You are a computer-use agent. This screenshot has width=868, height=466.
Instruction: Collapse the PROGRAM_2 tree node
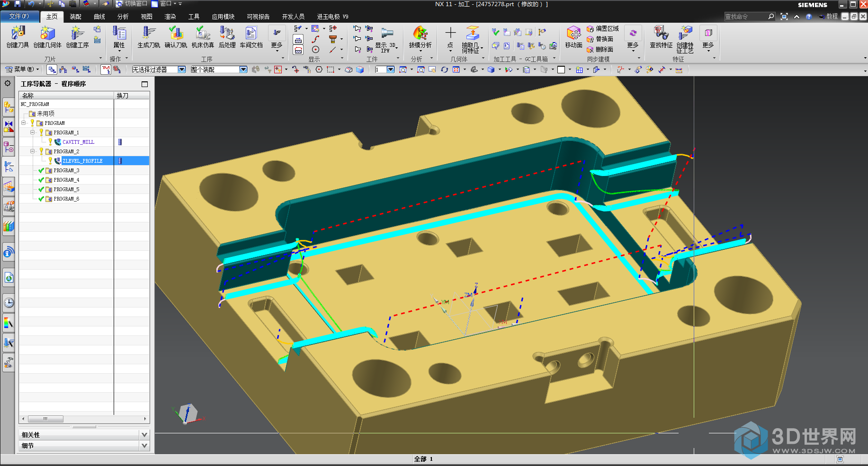(x=32, y=151)
